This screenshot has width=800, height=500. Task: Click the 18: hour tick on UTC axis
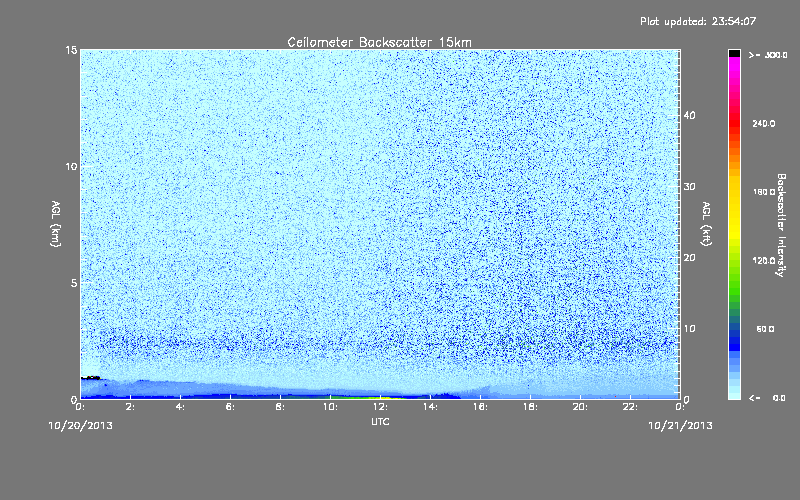coord(530,407)
